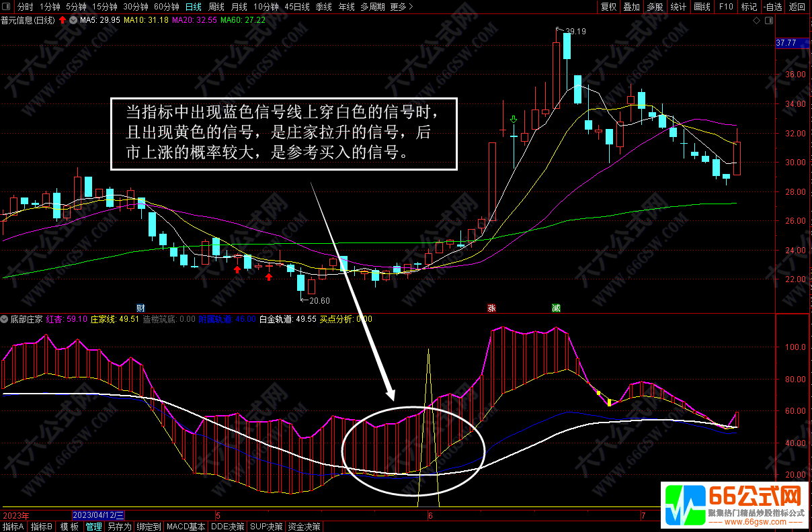Viewport: 812px width, 532px height.
Task: Select the MACD基本 tab
Action: (185, 527)
